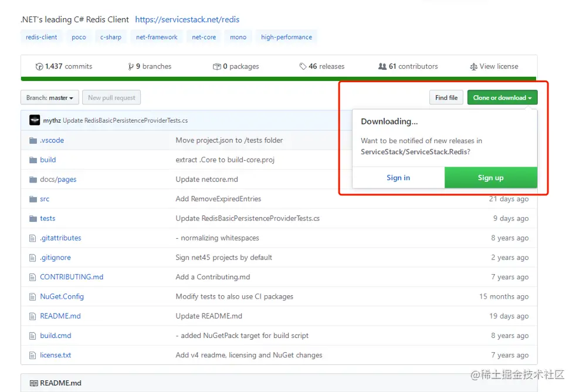Click the .gitattributes file icon
The width and height of the screenshot is (576, 392).
tap(33, 238)
